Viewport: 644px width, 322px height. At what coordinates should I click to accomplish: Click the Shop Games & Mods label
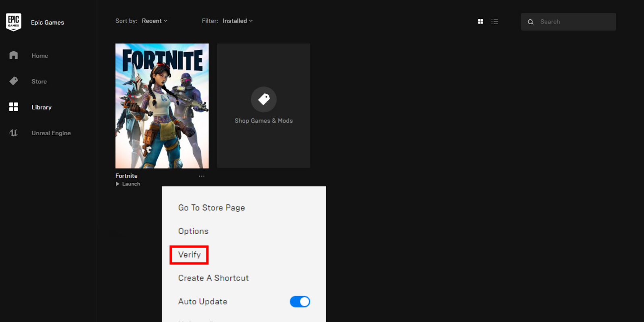point(264,121)
